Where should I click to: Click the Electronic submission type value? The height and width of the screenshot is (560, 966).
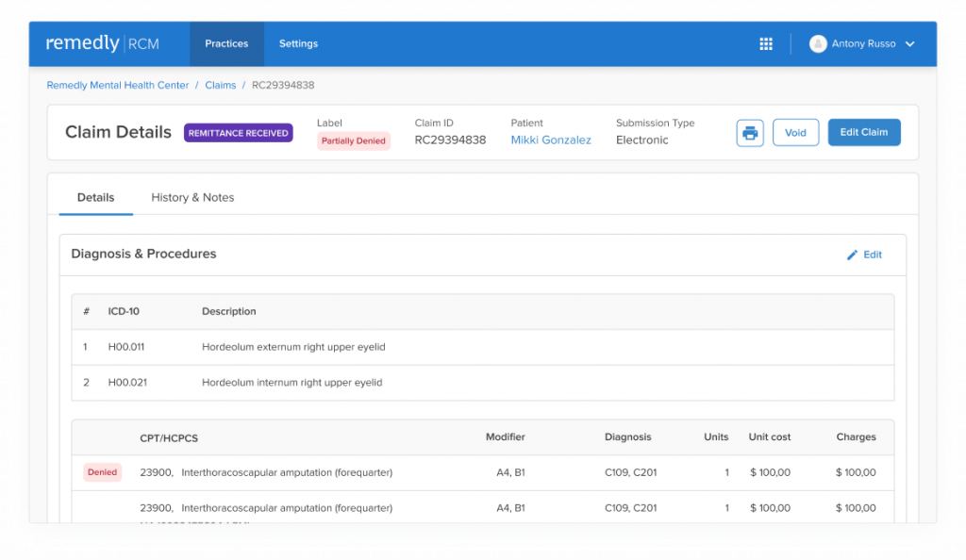pyautogui.click(x=641, y=140)
